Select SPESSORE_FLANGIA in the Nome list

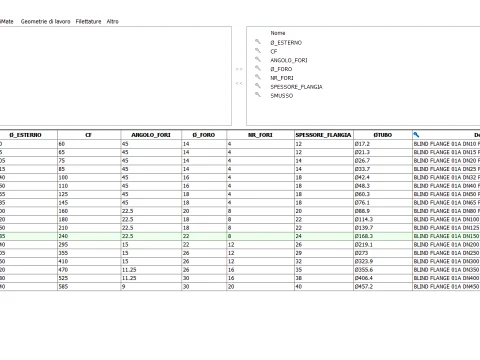pos(296,87)
